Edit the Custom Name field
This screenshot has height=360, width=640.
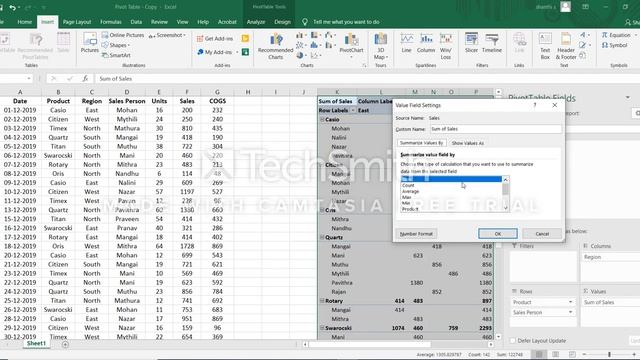pos(496,129)
